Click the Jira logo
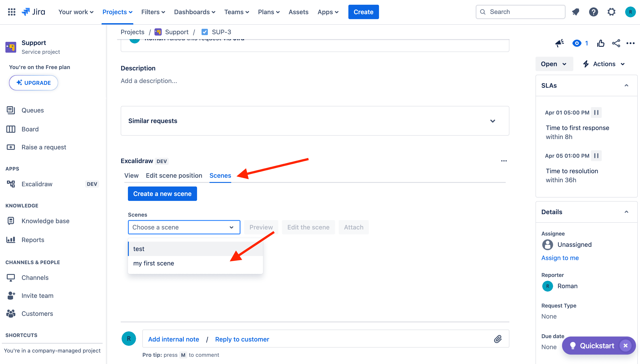This screenshot has width=640, height=364. point(34,12)
